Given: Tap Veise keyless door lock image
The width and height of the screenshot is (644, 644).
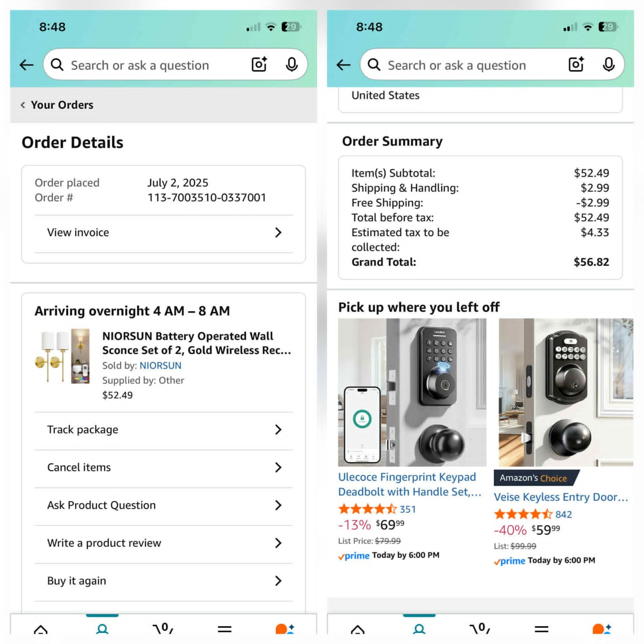Looking at the screenshot, I should [x=566, y=392].
